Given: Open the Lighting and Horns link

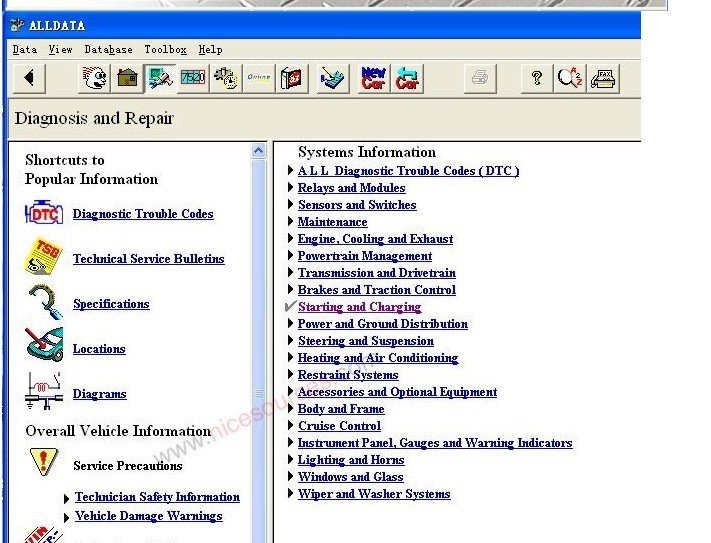Looking at the screenshot, I should (x=351, y=460).
